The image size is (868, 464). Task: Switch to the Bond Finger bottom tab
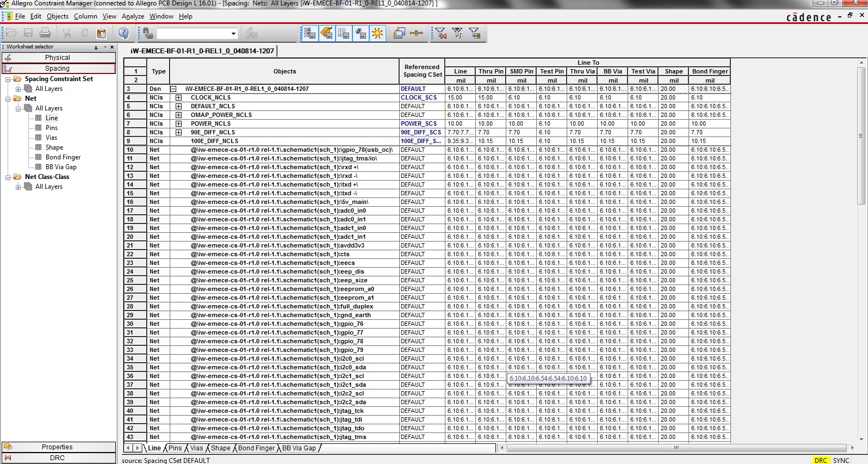pyautogui.click(x=256, y=448)
